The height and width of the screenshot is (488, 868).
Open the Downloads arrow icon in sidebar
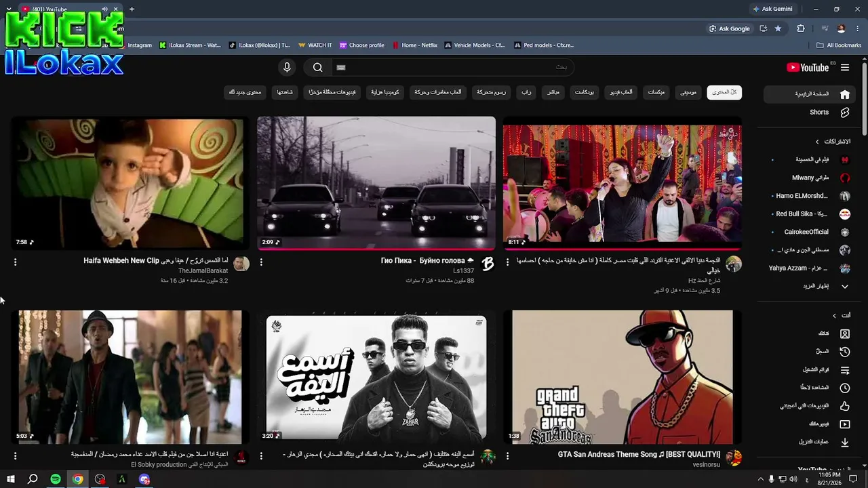[x=845, y=442]
